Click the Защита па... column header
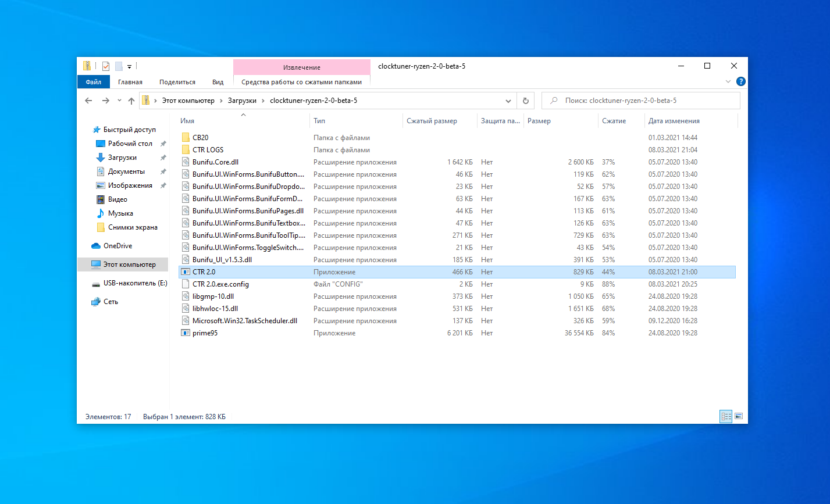830x504 pixels. click(x=500, y=121)
